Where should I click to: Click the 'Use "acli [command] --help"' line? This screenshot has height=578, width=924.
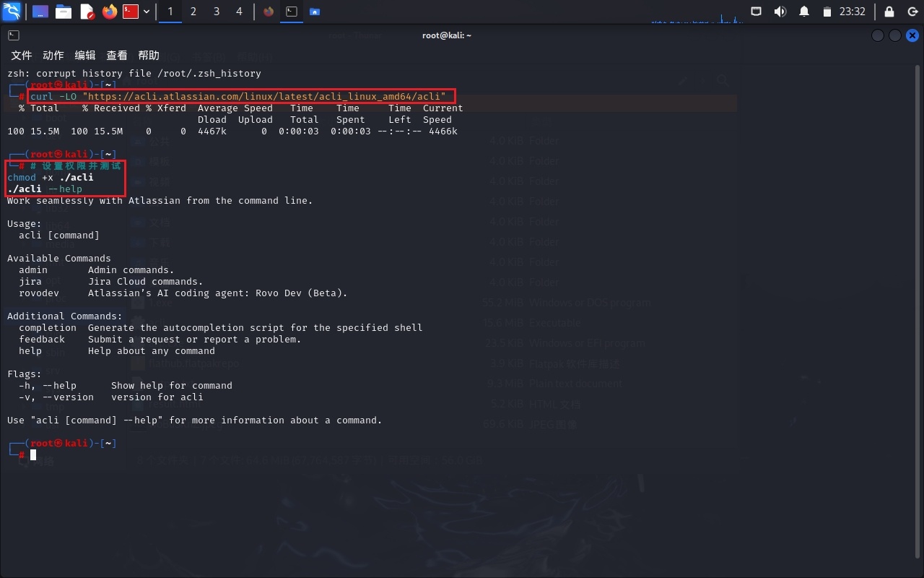195,420
